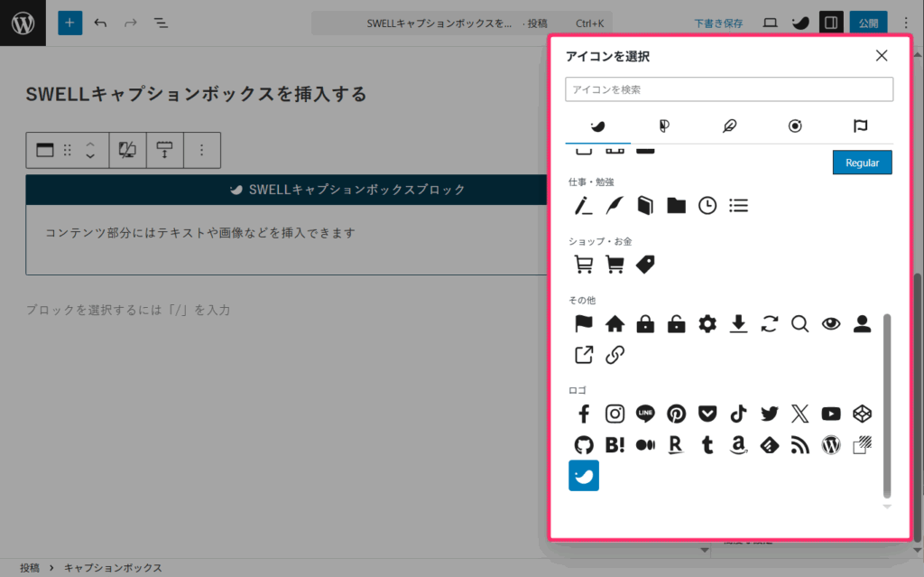Select the pencil icon under 仕事・勉強
The width and height of the screenshot is (924, 577).
(584, 205)
